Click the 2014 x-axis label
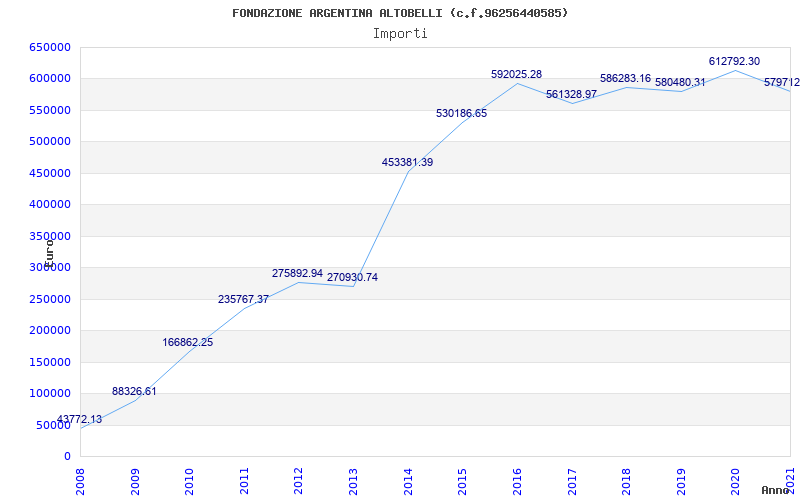Screen dimensions: 800x500 pos(408,481)
